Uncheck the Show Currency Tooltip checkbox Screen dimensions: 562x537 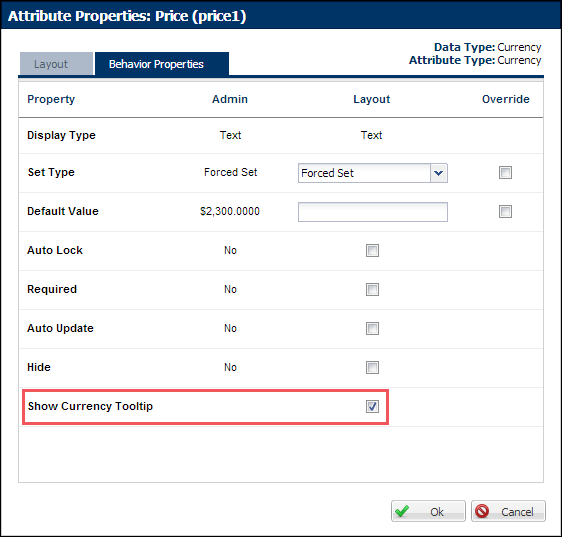(372, 407)
